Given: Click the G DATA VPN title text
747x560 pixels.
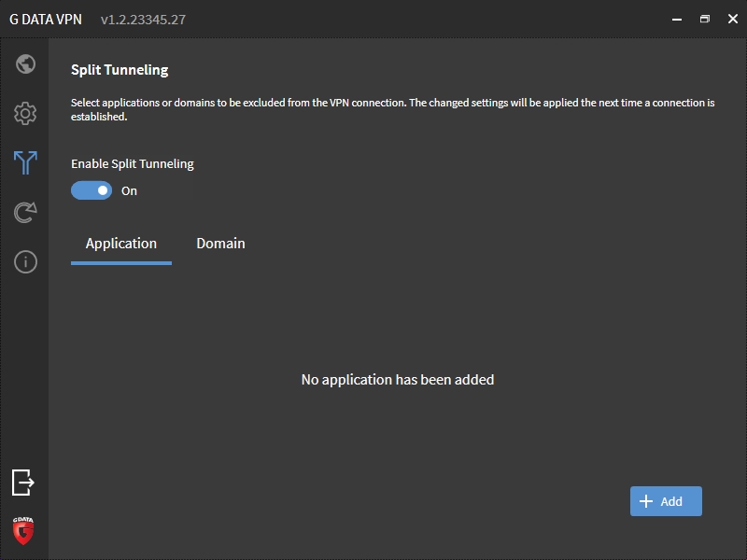Looking at the screenshot, I should click(x=46, y=20).
